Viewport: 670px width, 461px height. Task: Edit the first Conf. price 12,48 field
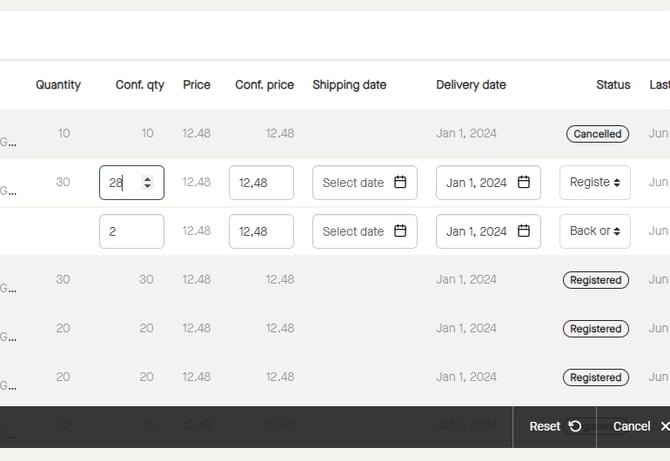tap(261, 183)
